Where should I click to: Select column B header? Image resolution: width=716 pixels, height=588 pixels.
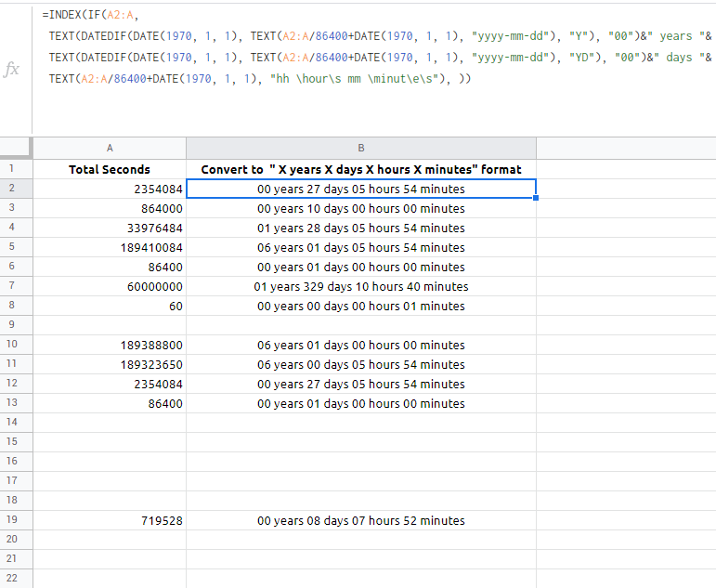361,148
